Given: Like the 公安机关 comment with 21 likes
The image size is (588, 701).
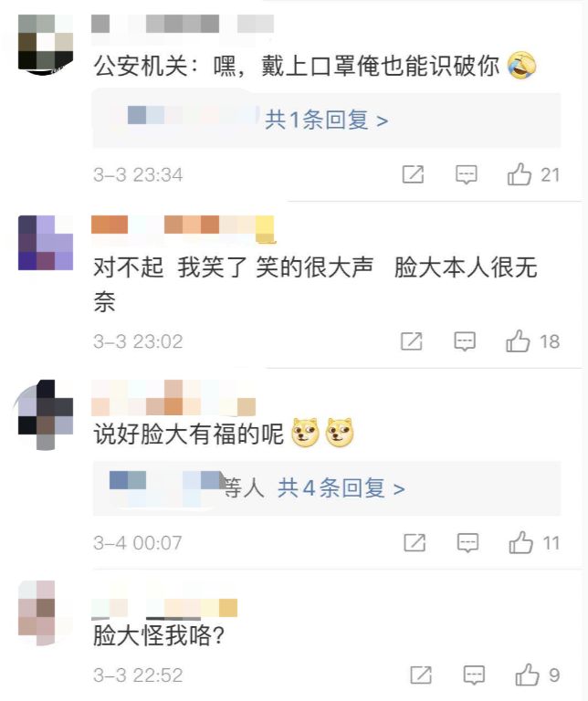Looking at the screenshot, I should tap(520, 174).
